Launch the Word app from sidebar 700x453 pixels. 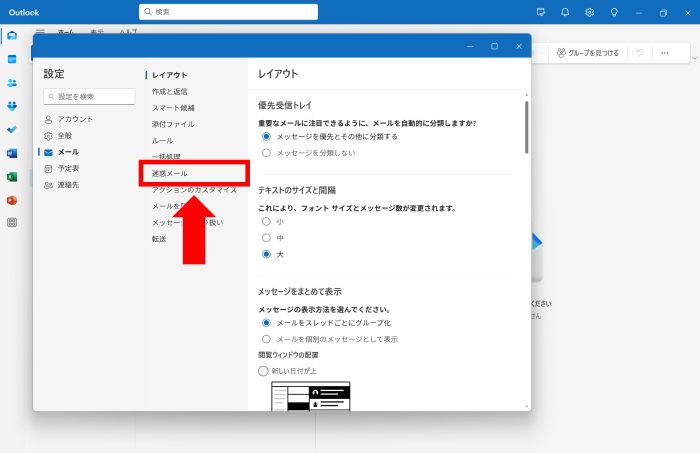12,153
